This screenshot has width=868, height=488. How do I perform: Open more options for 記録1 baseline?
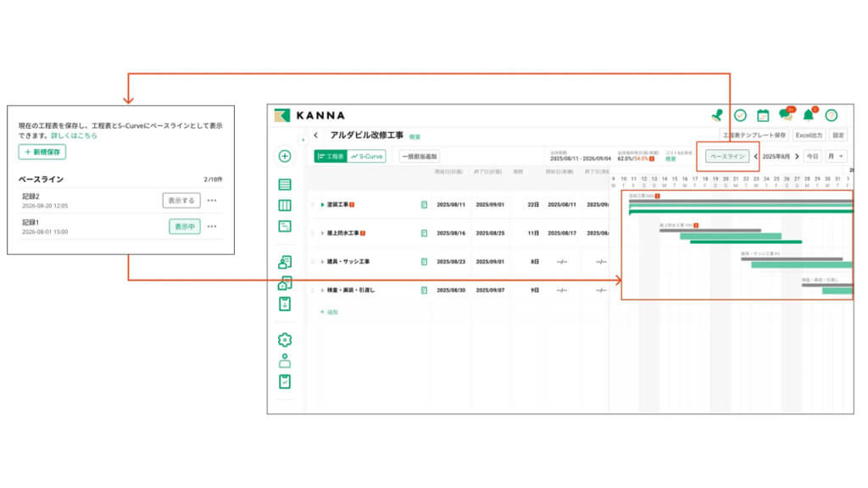coord(212,226)
